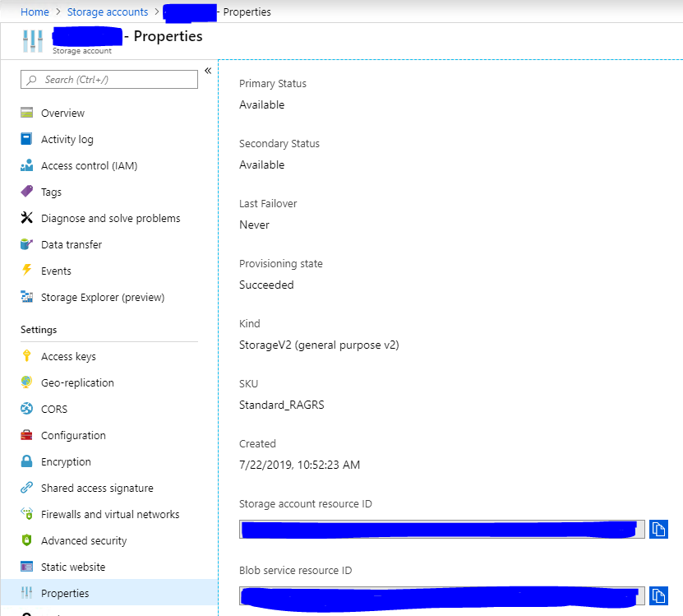Screen dimensions: 683x616
Task: Click the Kind value StorageV2 (general purpose v2)
Action: (319, 345)
